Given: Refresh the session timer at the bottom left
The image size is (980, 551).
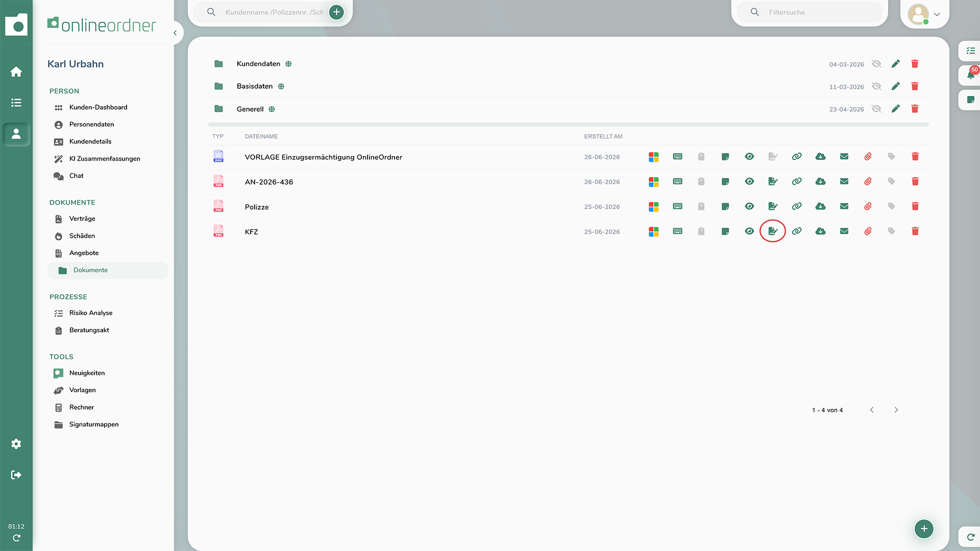Looking at the screenshot, I should (x=16, y=538).
